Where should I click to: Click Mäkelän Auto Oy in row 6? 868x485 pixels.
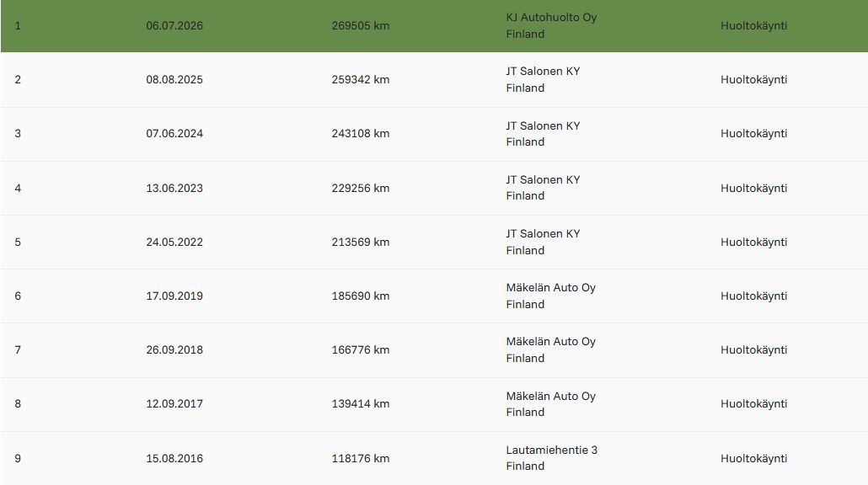(x=551, y=288)
